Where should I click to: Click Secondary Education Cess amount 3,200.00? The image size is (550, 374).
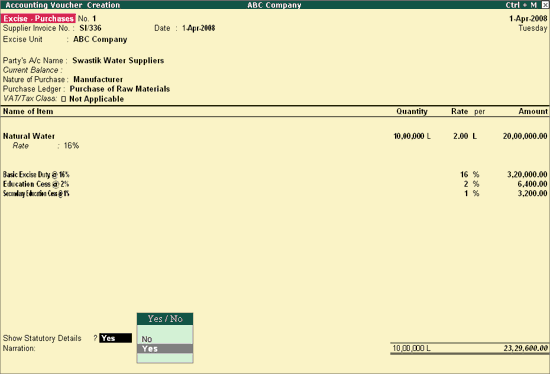[x=532, y=193]
